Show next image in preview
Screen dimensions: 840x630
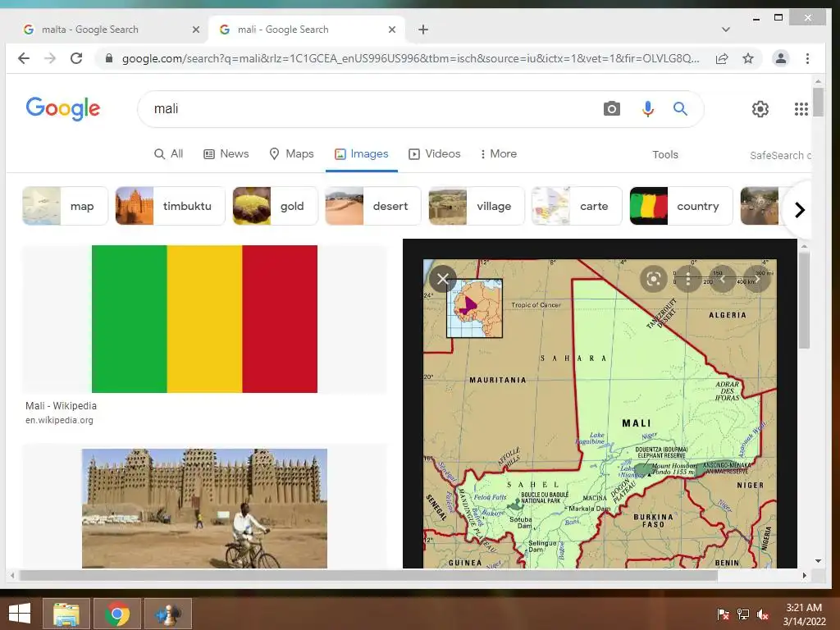(756, 279)
